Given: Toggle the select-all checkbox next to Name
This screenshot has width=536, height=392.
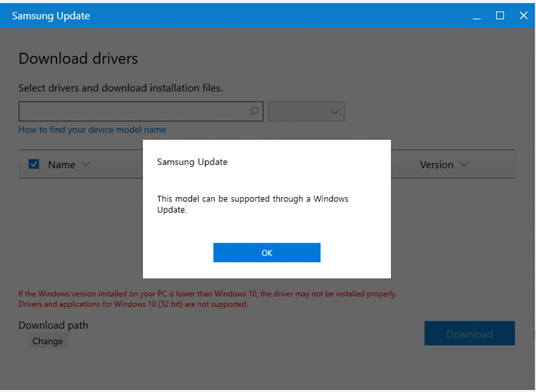Looking at the screenshot, I should coord(34,164).
